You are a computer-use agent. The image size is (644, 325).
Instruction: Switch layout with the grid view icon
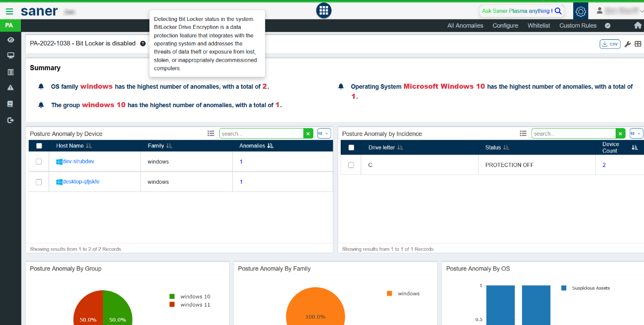[638, 44]
